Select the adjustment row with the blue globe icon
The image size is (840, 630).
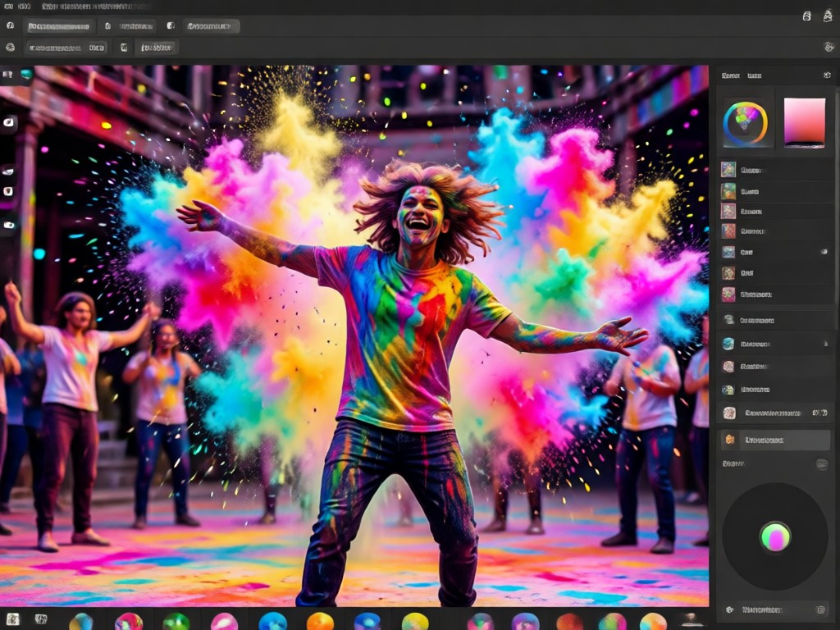click(x=774, y=344)
